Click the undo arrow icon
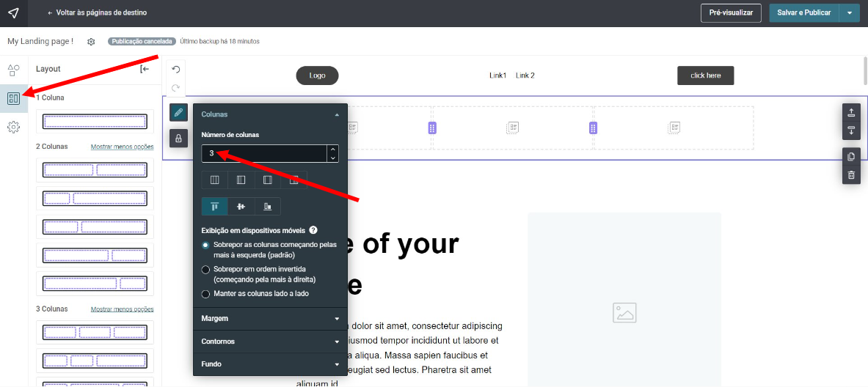Image resolution: width=868 pixels, height=387 pixels. tap(176, 69)
